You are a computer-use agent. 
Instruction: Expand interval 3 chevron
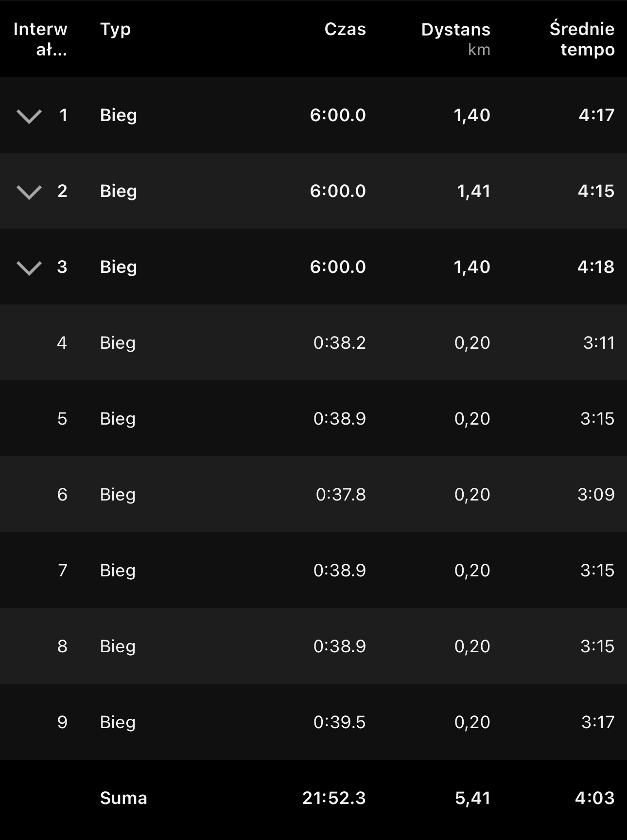point(29,268)
